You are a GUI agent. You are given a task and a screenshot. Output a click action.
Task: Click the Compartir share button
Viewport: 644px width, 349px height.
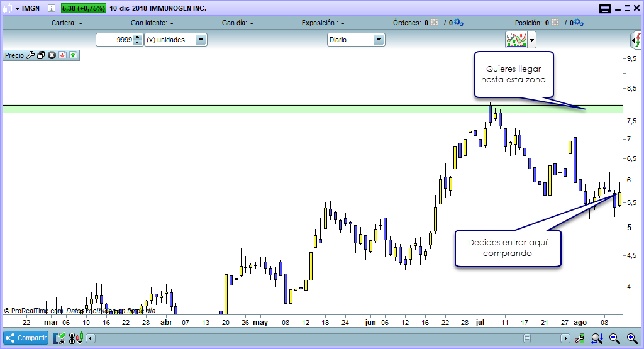pyautogui.click(x=26, y=338)
